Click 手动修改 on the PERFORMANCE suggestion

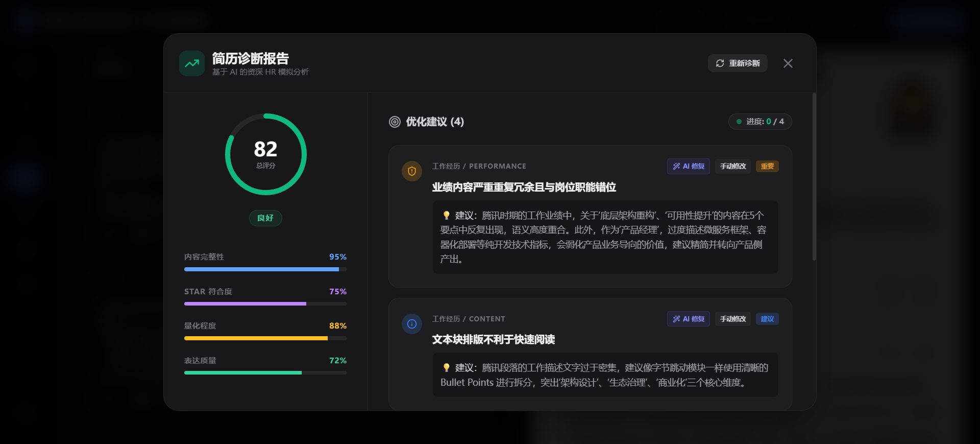(x=733, y=166)
